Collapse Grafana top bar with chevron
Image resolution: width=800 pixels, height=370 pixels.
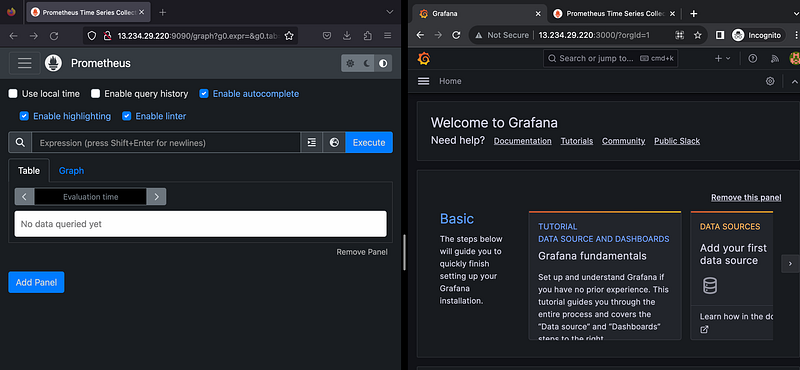point(794,81)
